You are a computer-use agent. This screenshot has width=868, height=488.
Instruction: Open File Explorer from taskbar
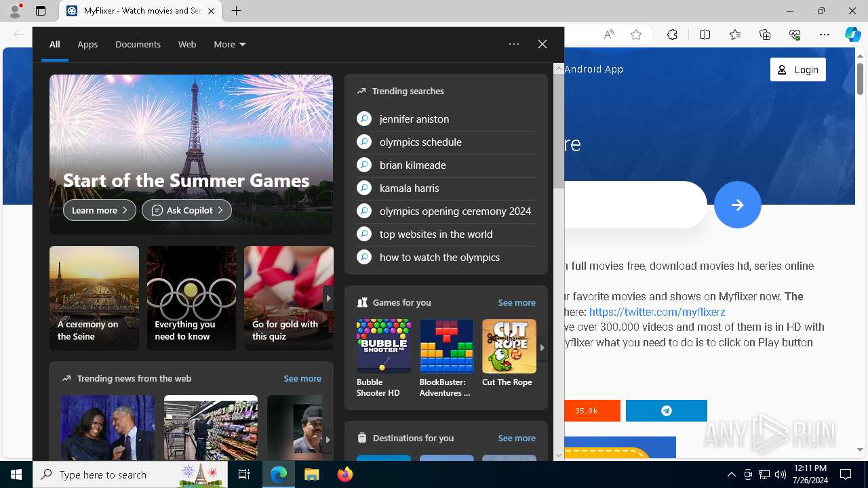(311, 474)
